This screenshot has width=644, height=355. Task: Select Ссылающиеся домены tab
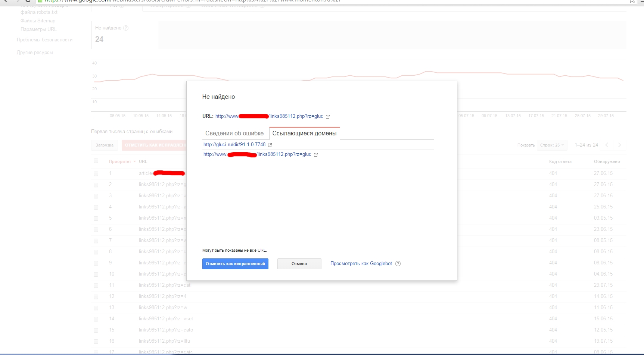304,133
